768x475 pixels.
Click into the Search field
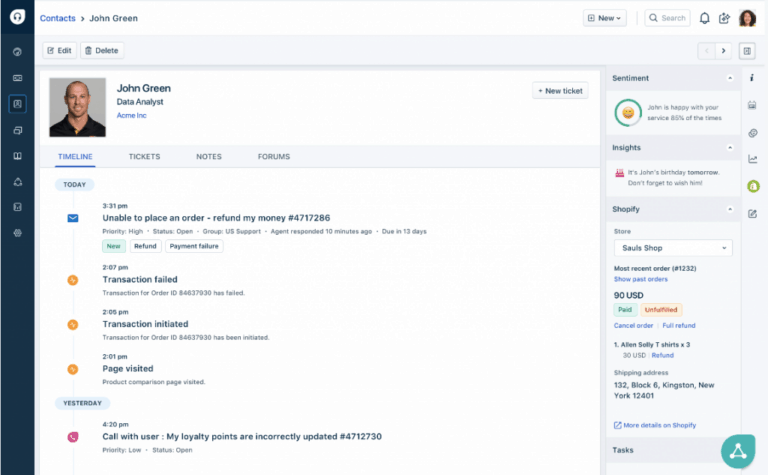tap(667, 18)
